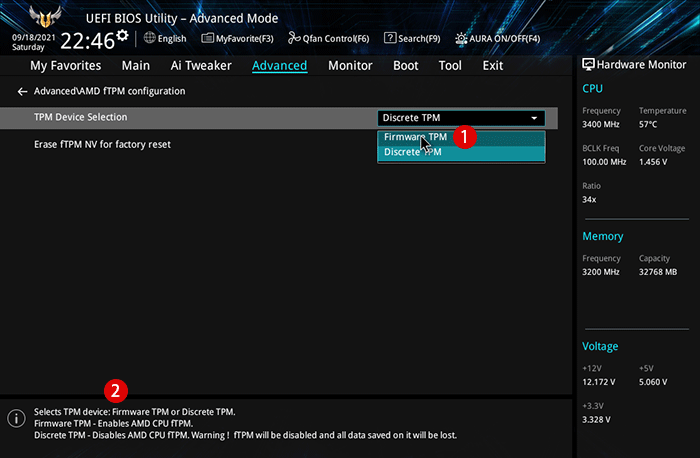Click the globe language icon
This screenshot has width=700, height=458.
coord(150,38)
